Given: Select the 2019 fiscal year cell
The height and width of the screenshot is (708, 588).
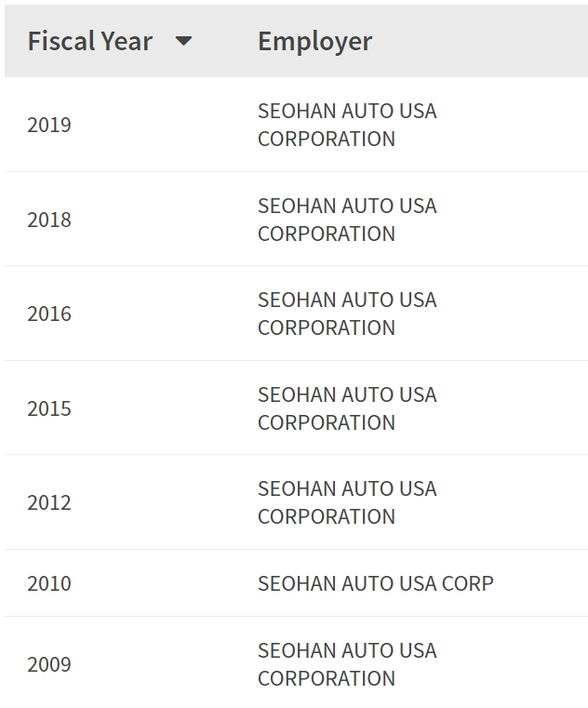Looking at the screenshot, I should coord(49,125).
